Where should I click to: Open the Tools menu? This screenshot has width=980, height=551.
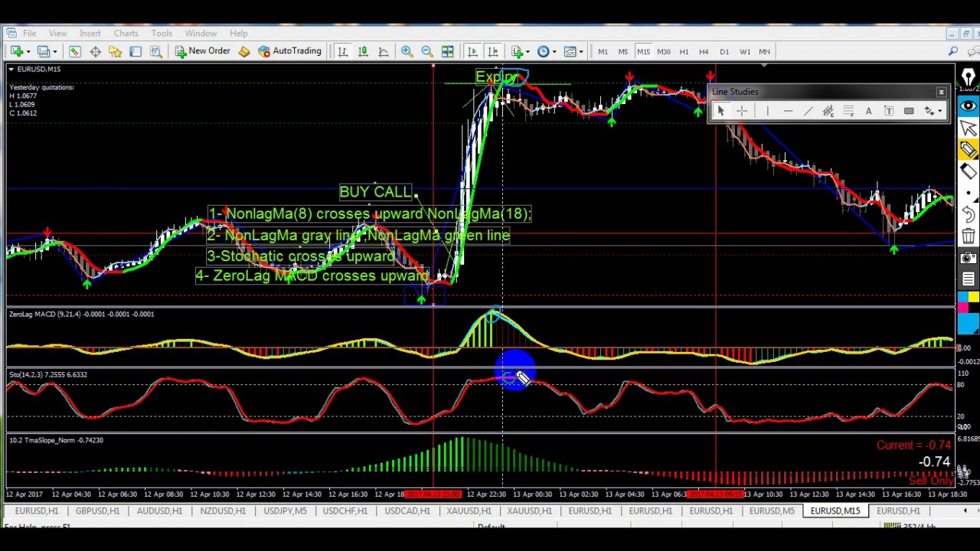[162, 33]
